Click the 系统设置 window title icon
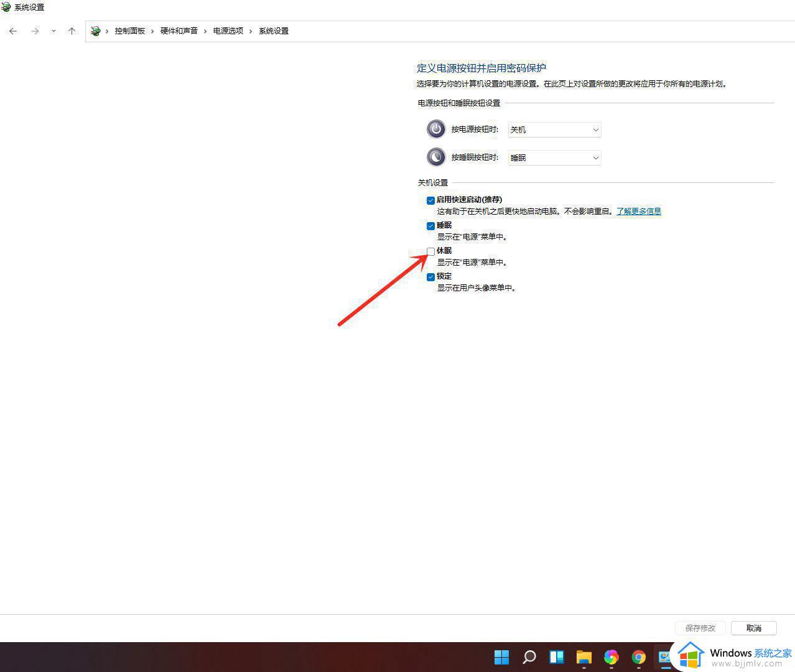This screenshot has height=672, width=795. pyautogui.click(x=6, y=7)
